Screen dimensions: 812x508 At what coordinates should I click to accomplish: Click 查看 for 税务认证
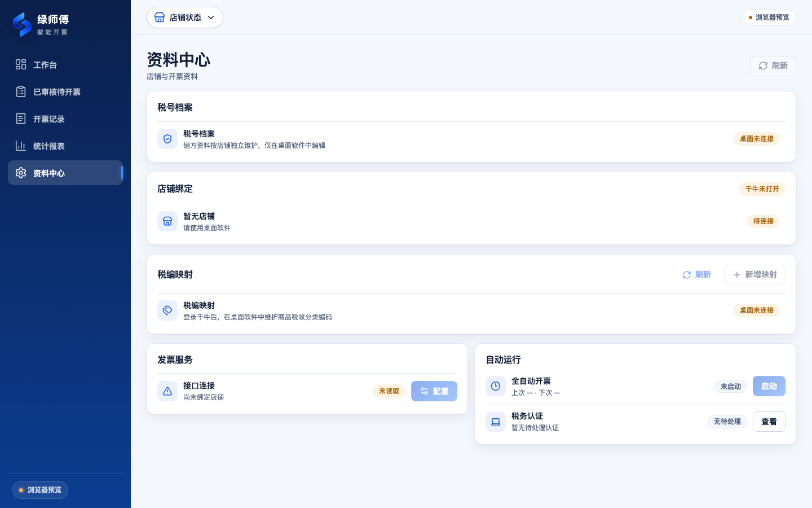click(x=769, y=422)
